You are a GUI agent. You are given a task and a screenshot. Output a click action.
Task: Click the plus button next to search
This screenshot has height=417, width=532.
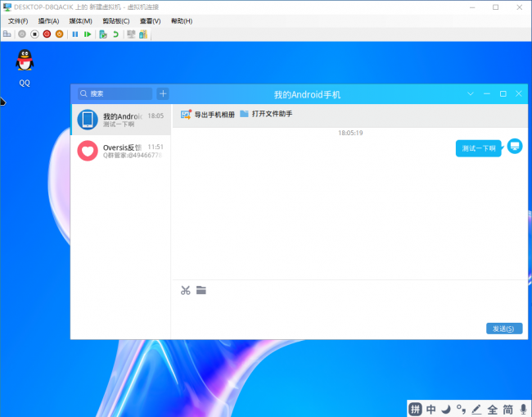click(x=163, y=93)
